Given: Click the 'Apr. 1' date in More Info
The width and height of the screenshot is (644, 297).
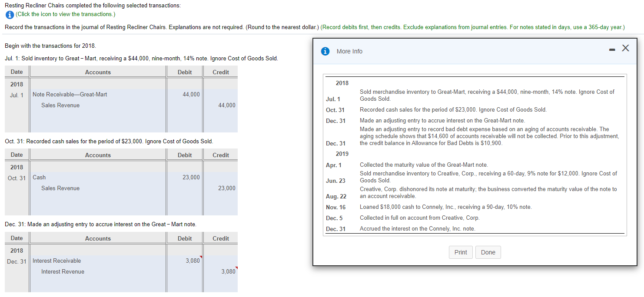Looking at the screenshot, I should pyautogui.click(x=334, y=165).
